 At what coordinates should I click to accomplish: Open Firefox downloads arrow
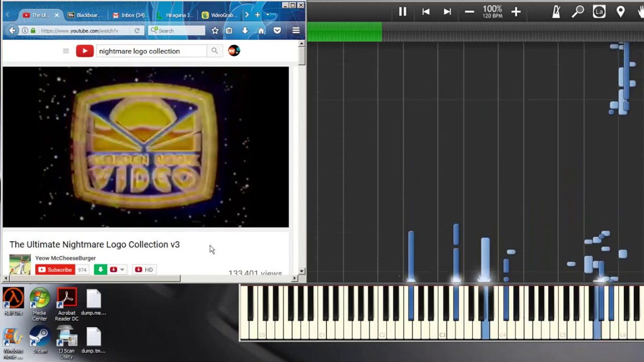[x=245, y=31]
